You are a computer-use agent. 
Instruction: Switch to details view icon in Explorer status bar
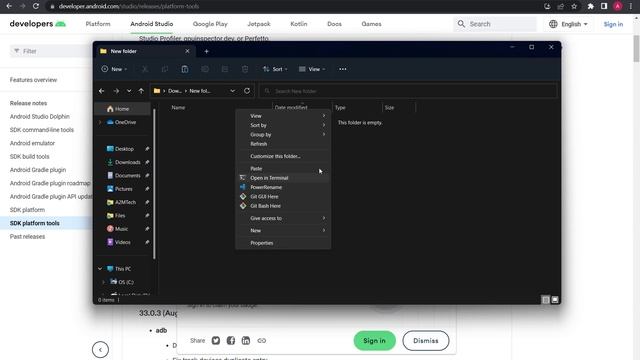pos(545,300)
